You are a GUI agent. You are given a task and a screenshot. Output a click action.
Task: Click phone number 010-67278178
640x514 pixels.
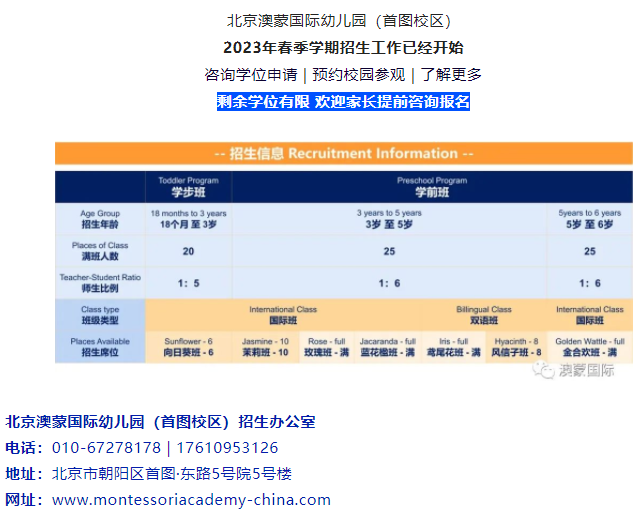106,447
